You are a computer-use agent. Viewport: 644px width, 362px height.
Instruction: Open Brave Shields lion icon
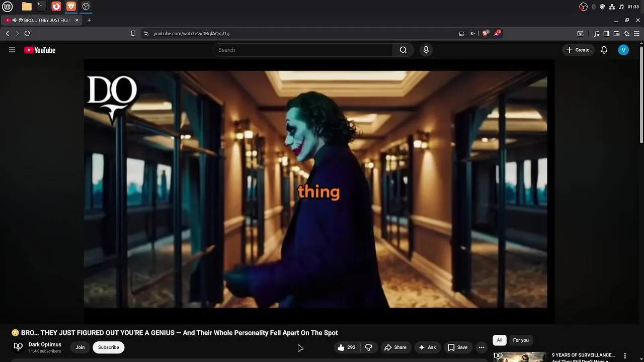(x=485, y=33)
